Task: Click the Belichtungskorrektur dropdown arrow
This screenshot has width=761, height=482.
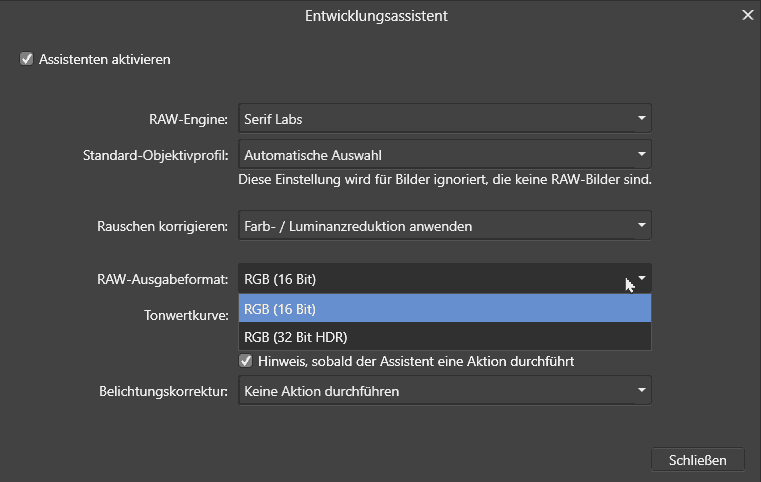Action: [x=641, y=391]
